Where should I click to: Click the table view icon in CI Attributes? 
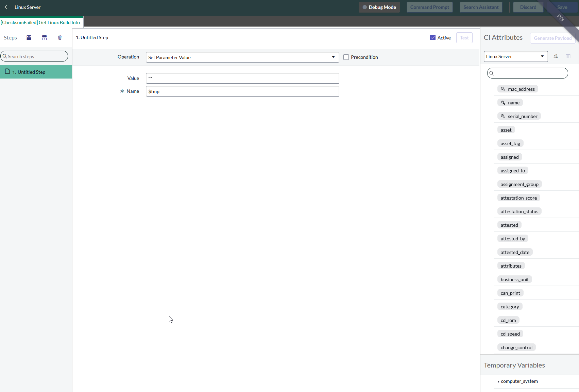(568, 56)
